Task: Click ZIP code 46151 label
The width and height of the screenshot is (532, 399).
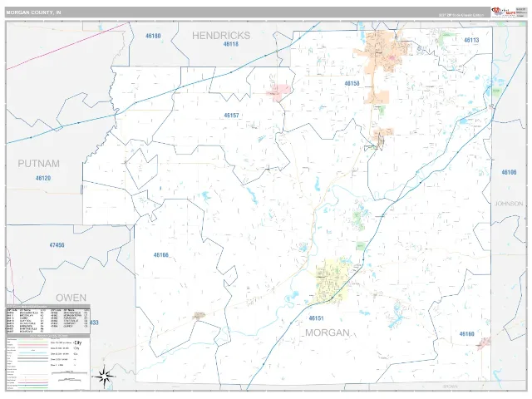Action: coord(316,318)
